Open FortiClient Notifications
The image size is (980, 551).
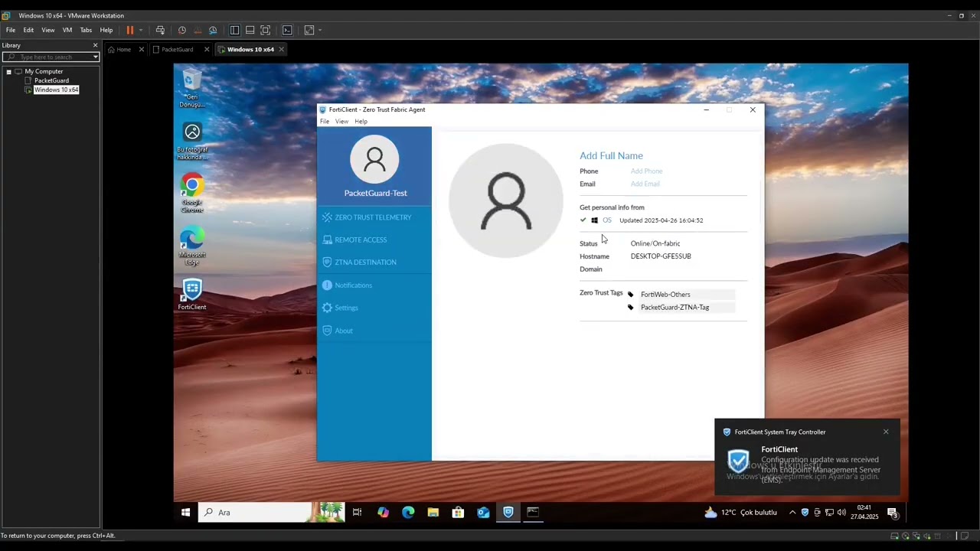pyautogui.click(x=374, y=285)
